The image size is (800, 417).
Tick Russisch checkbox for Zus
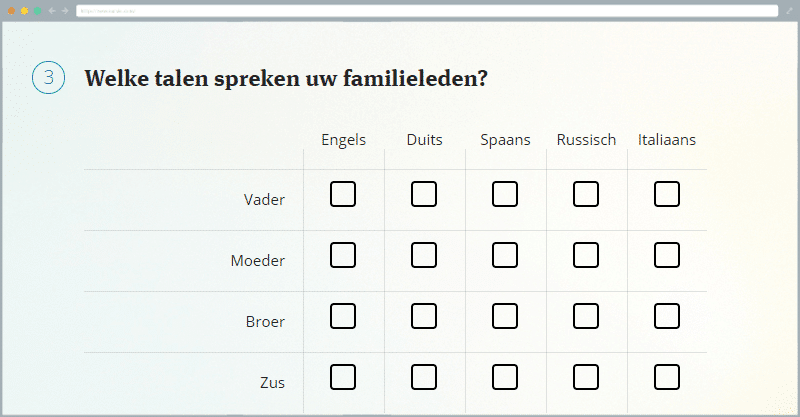[586, 377]
